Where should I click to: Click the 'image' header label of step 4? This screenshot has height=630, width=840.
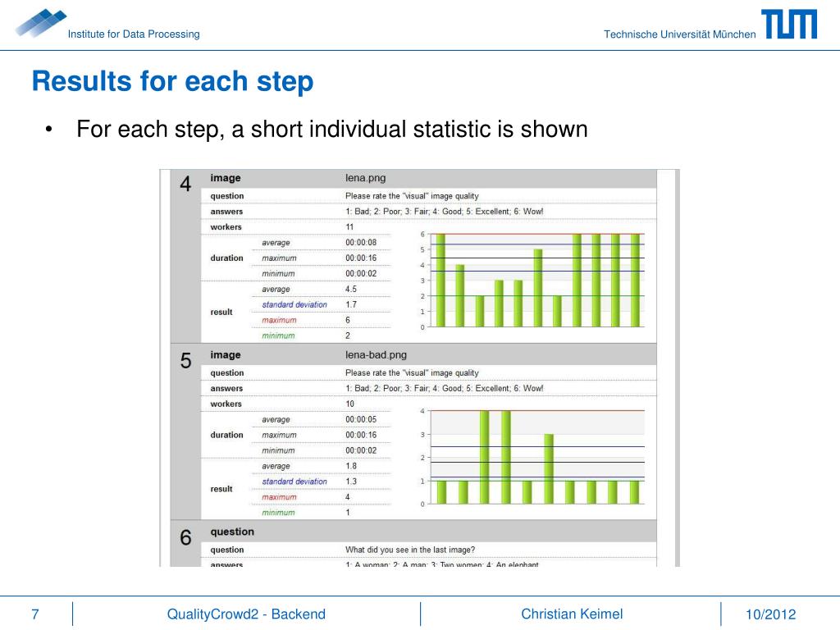point(225,178)
